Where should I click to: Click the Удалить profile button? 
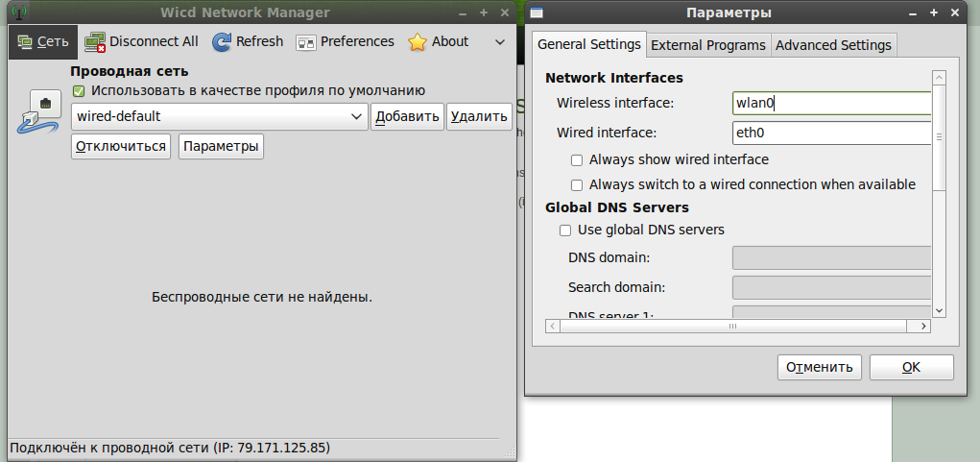click(479, 116)
